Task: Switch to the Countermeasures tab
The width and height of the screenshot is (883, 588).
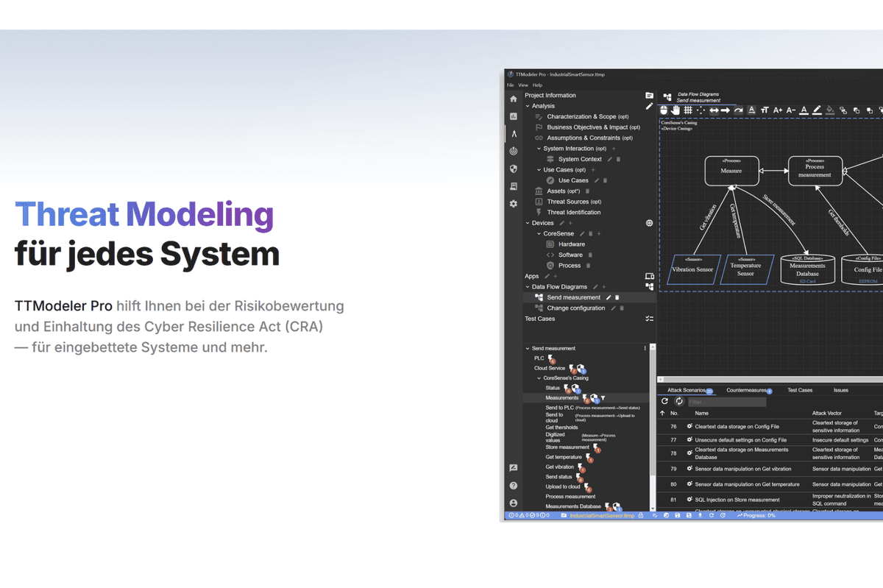Action: [x=746, y=390]
